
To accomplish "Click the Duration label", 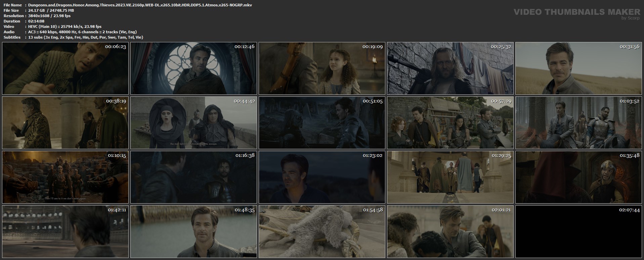I will 12,21.
